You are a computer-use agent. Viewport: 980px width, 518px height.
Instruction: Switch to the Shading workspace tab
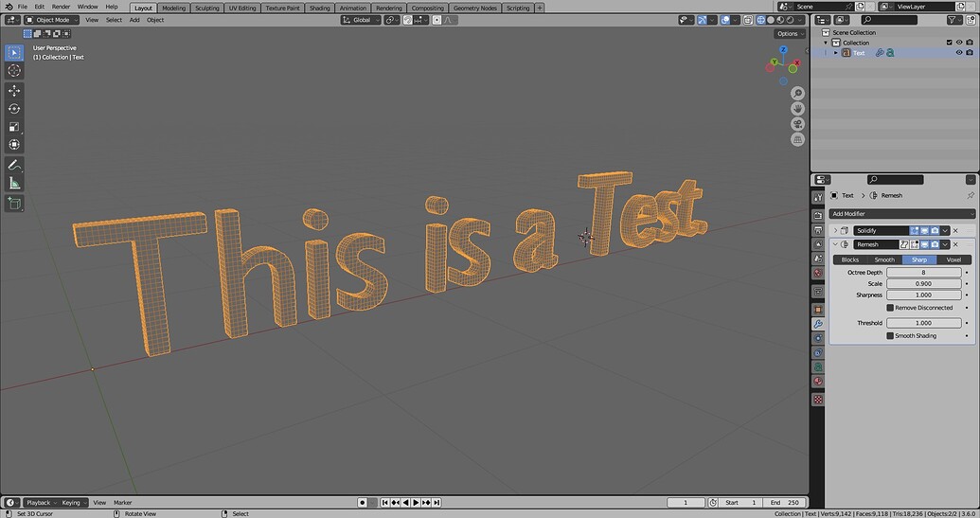point(319,9)
